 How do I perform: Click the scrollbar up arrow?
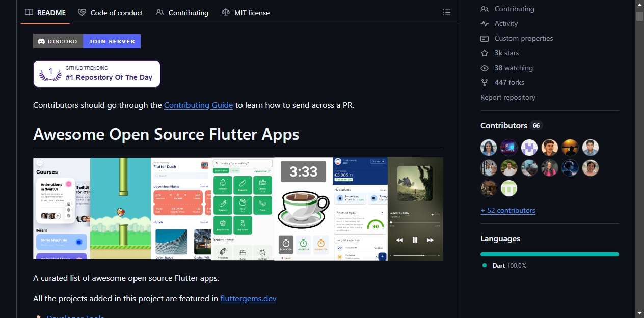click(x=639, y=4)
